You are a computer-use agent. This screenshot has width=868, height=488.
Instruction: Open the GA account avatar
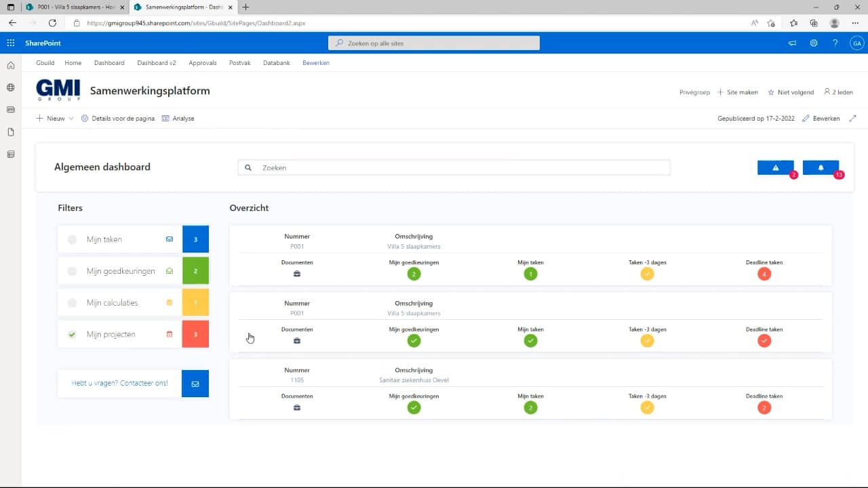pyautogui.click(x=856, y=43)
